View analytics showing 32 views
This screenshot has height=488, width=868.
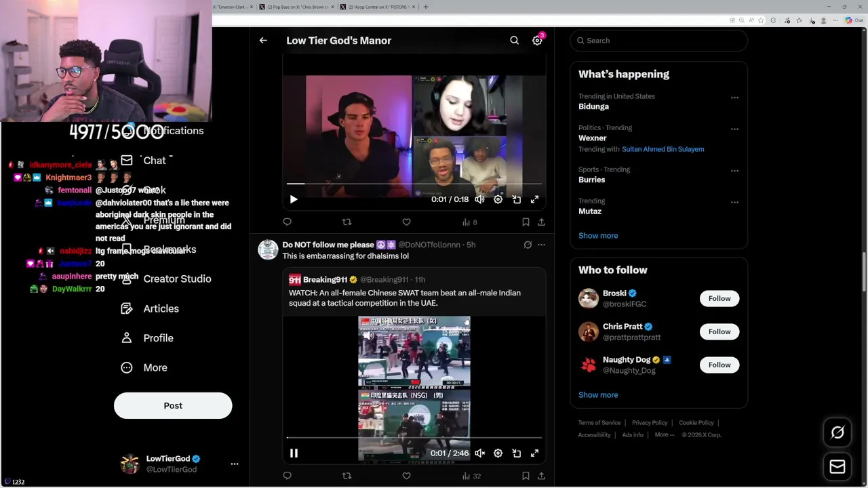point(471,476)
